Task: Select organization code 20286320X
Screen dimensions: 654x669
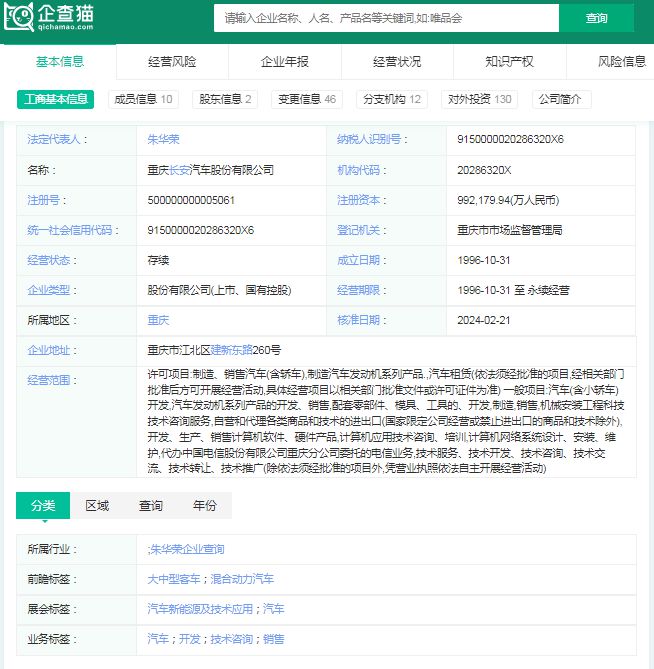Action: tap(484, 170)
